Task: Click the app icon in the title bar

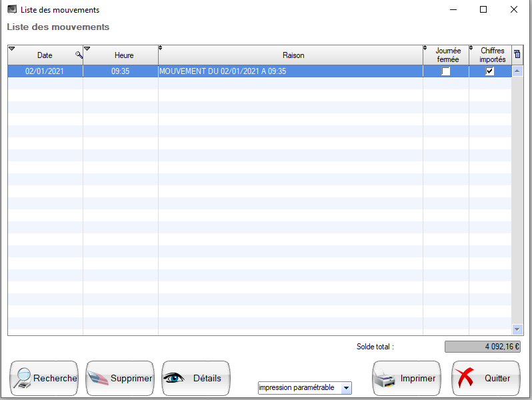Action: pyautogui.click(x=11, y=10)
